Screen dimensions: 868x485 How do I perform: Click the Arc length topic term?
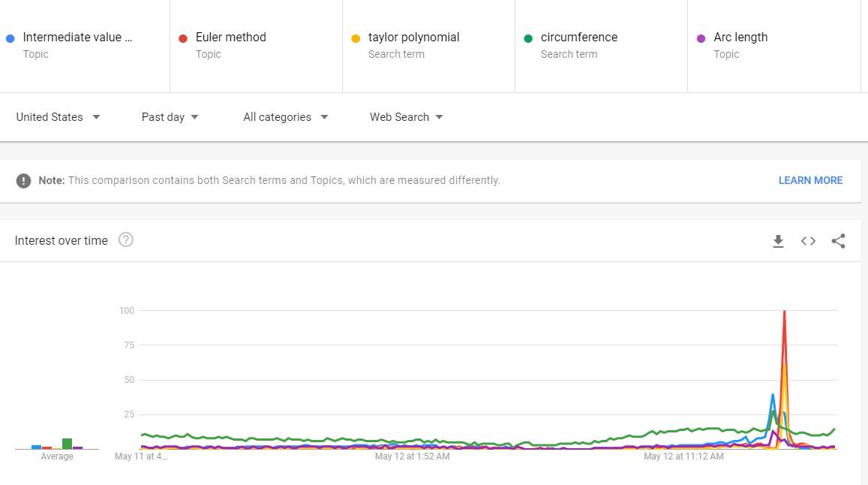740,38
